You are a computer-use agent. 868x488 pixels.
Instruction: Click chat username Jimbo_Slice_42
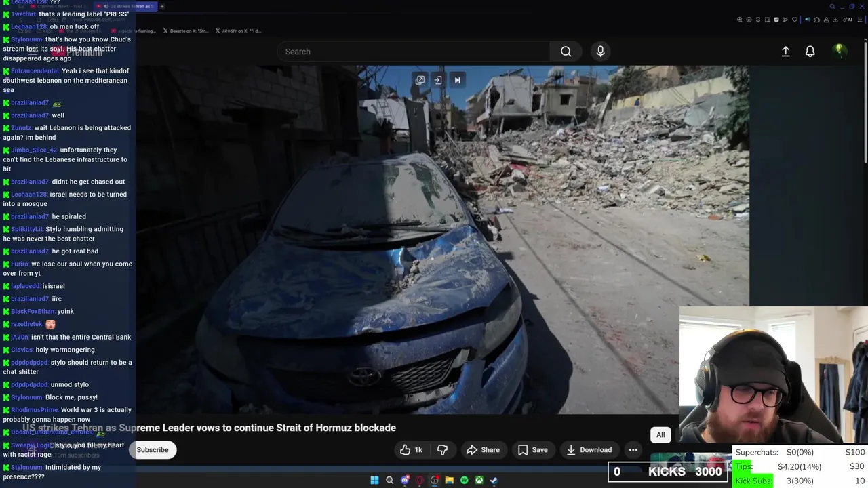tap(34, 150)
